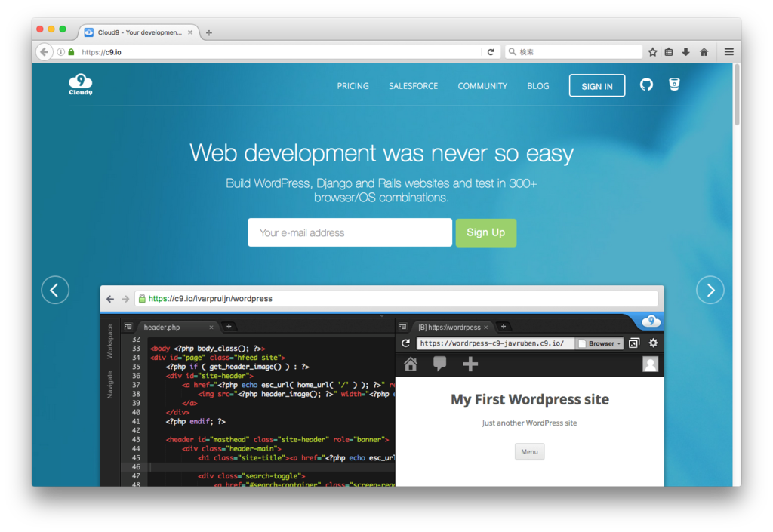
Task: Close the wordrpess preview tab
Action: click(485, 327)
